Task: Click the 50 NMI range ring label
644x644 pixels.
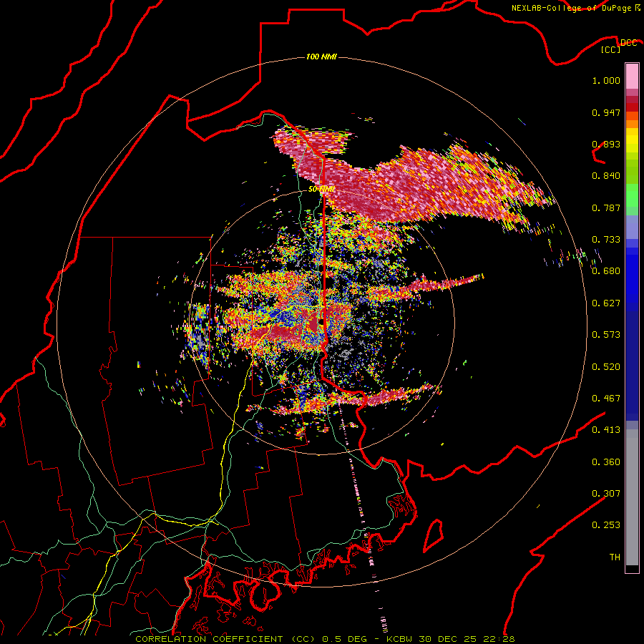Action: pos(321,190)
